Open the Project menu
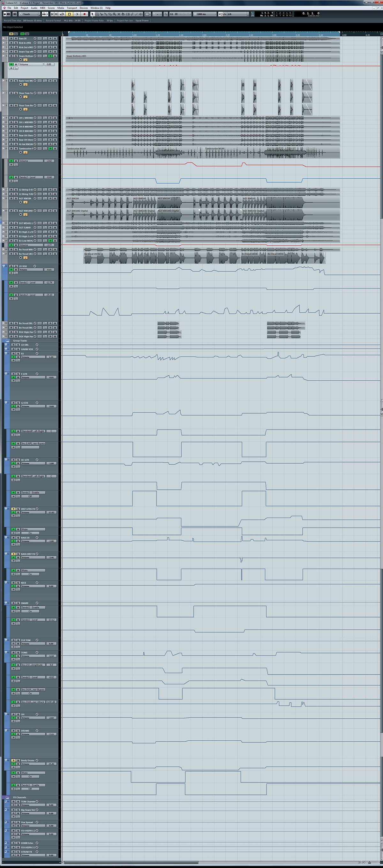The width and height of the screenshot is (383, 868). [x=24, y=8]
